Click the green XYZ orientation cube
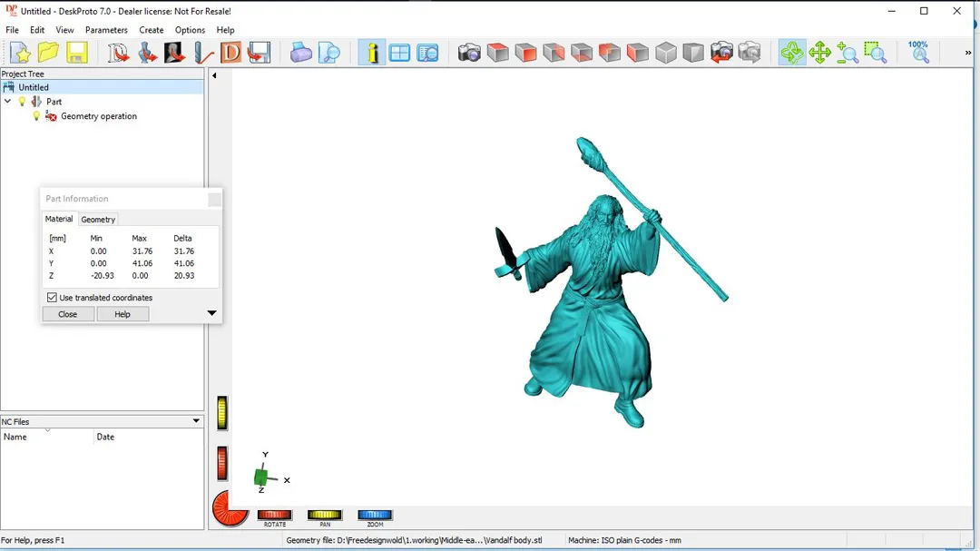This screenshot has width=980, height=551. click(x=262, y=477)
